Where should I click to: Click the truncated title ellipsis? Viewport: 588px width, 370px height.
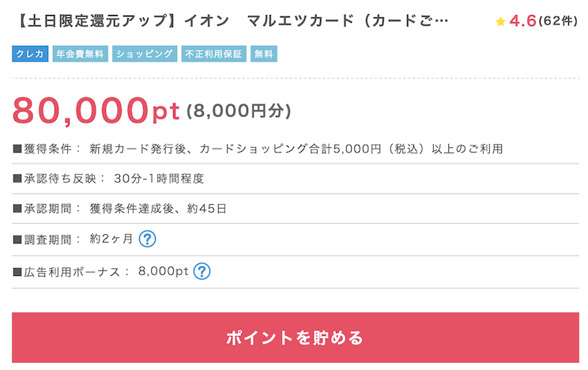coord(442,21)
